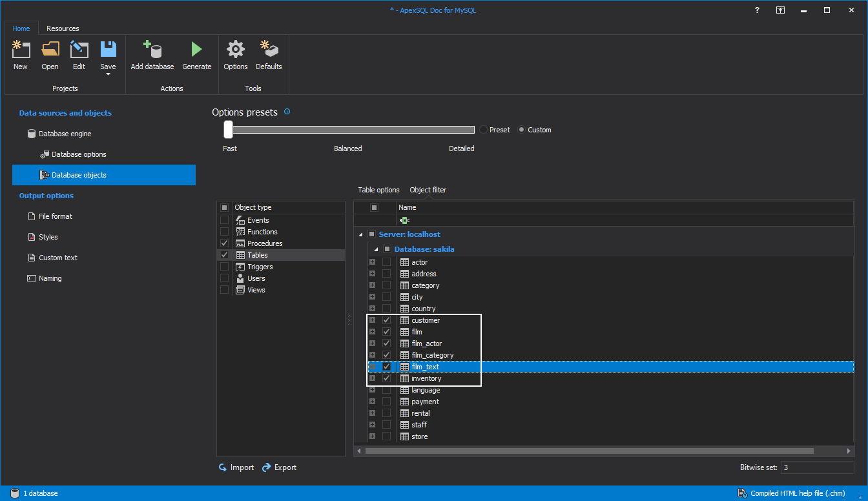Select the rental table row
868x501 pixels.
pyautogui.click(x=611, y=413)
